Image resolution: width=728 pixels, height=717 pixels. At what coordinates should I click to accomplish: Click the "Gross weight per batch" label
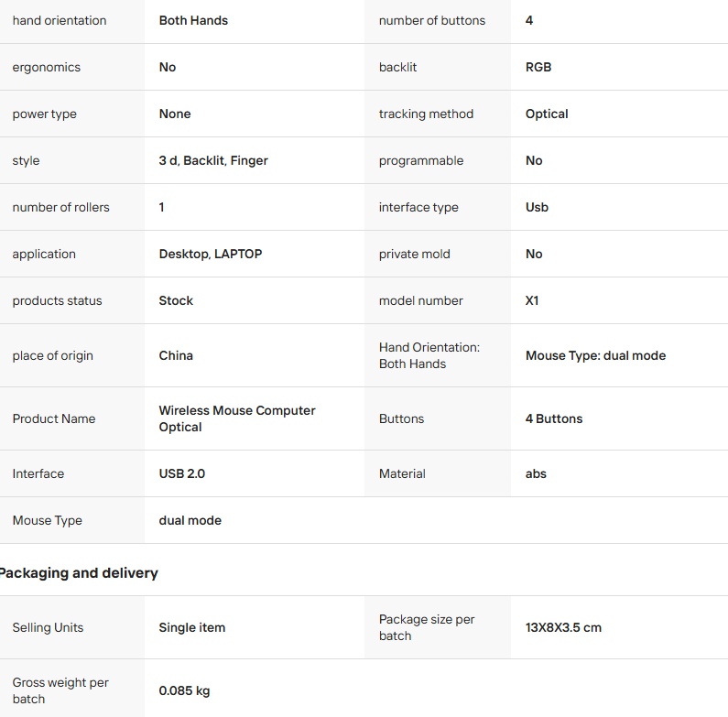(60, 690)
